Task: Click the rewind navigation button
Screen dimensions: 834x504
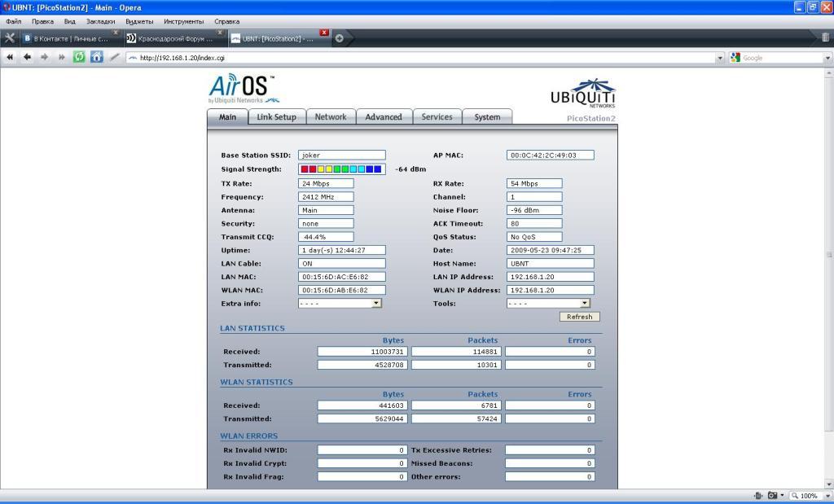Action: [x=10, y=57]
